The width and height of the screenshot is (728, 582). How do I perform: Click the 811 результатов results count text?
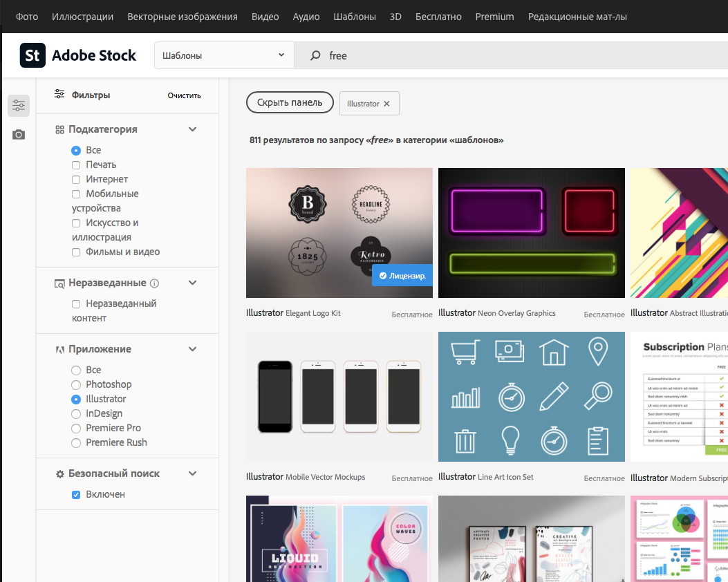pos(377,140)
